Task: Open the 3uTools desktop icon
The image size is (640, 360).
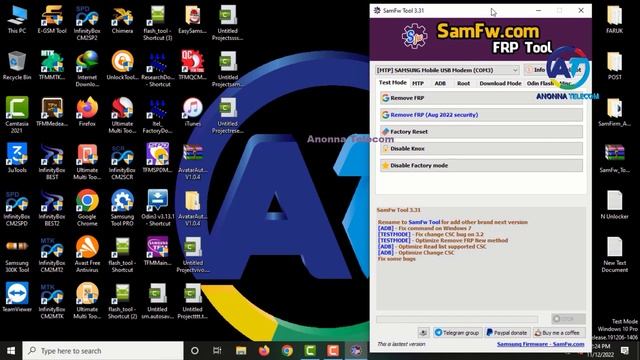Action: (x=17, y=158)
